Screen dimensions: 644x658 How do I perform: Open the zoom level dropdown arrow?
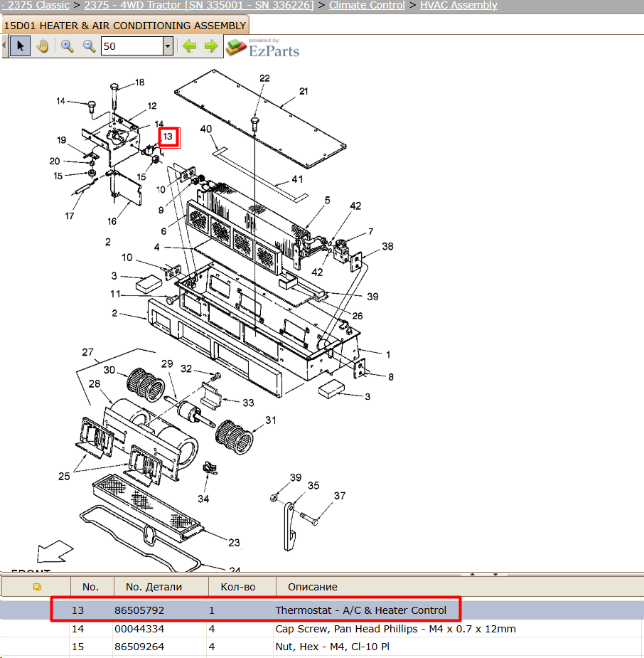[168, 46]
